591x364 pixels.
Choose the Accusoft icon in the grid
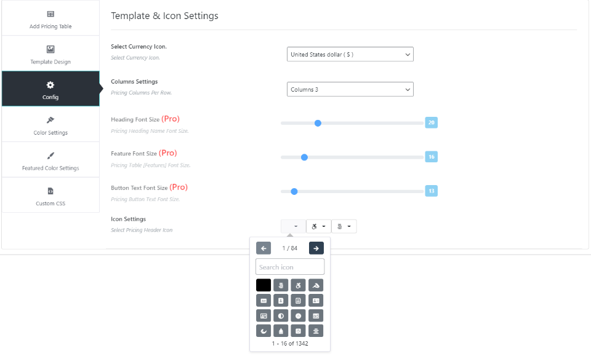pyautogui.click(x=316, y=285)
